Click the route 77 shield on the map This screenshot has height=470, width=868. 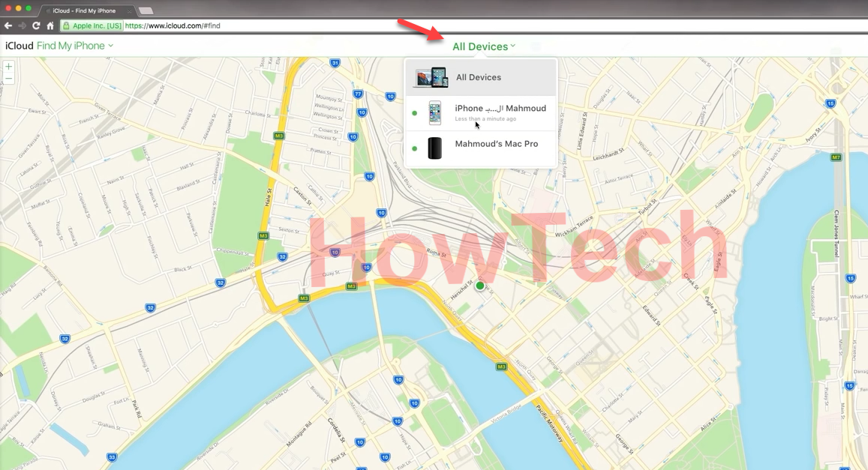[x=358, y=94]
